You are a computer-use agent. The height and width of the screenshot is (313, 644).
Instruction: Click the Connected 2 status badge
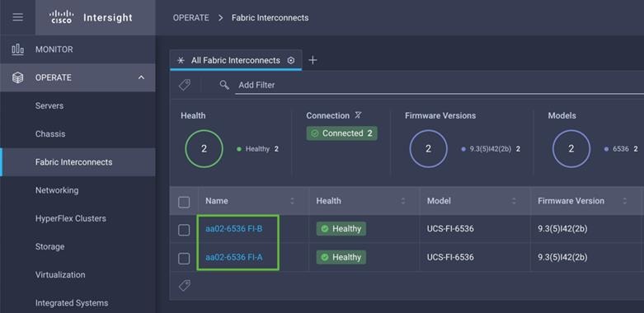(341, 133)
